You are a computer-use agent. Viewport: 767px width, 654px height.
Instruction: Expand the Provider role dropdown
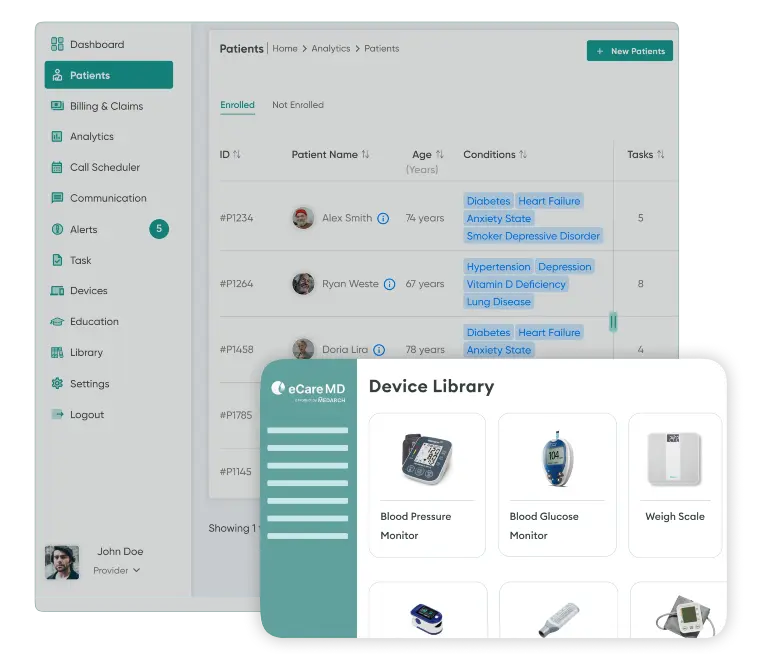pyautogui.click(x=116, y=570)
